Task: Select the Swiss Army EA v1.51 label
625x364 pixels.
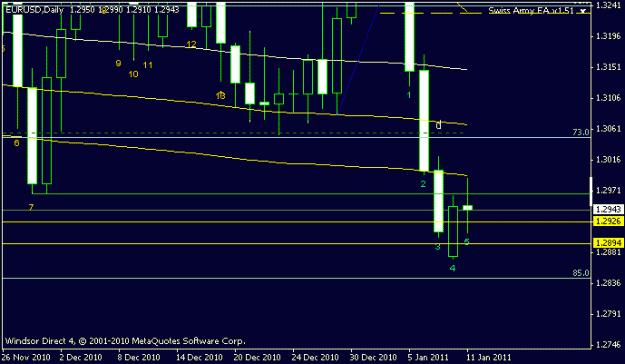Action: tap(531, 11)
